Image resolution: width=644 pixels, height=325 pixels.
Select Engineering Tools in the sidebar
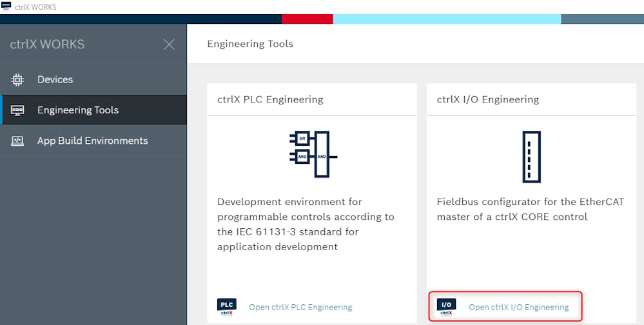(x=93, y=110)
